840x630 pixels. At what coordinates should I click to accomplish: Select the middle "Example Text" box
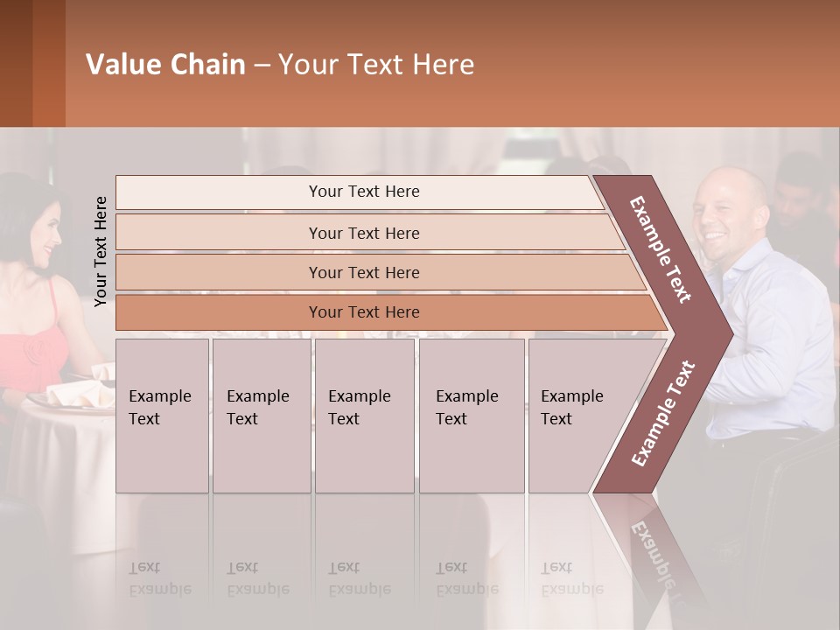[x=364, y=416]
